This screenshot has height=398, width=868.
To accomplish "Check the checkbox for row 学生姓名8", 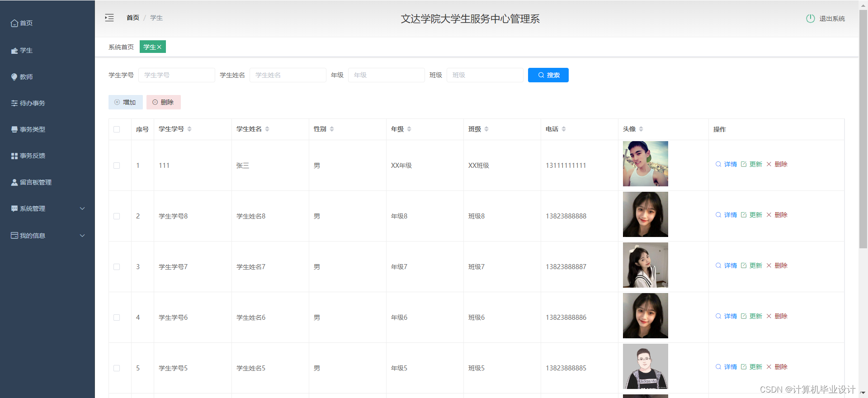I will click(x=117, y=216).
